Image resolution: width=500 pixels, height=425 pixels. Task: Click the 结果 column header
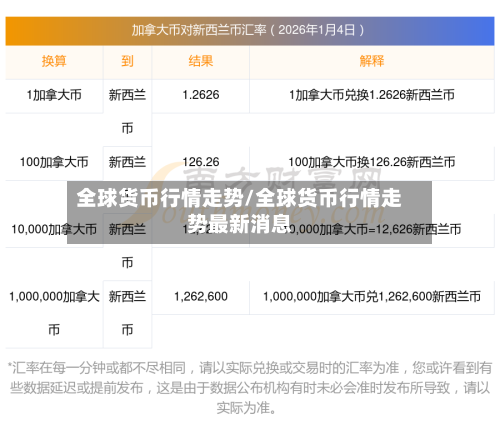(201, 61)
